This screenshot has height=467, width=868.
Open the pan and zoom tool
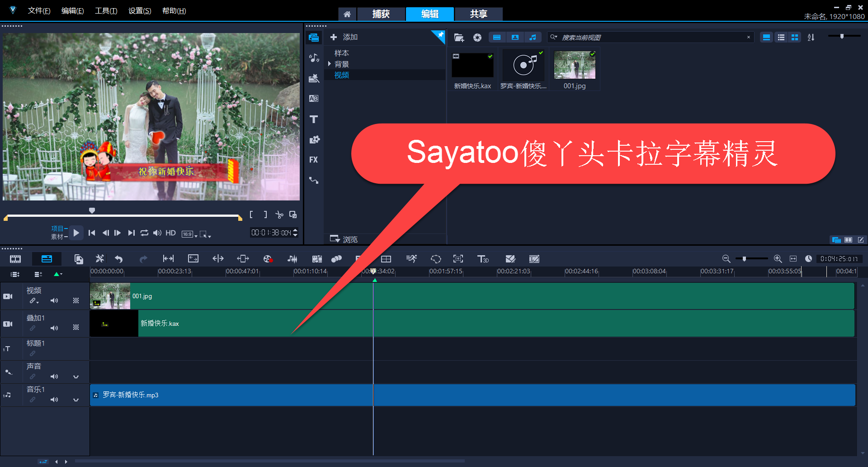click(458, 259)
